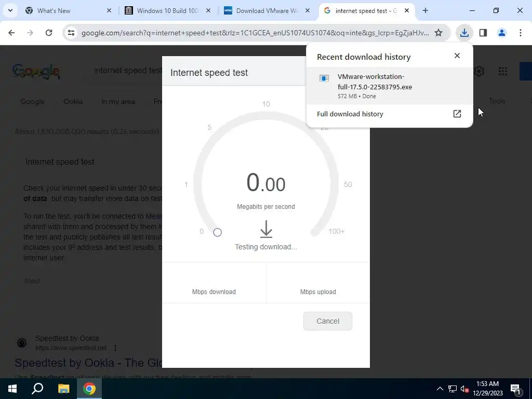Switch to the What's New tab
Viewport: 532px width, 399px height.
69,10
